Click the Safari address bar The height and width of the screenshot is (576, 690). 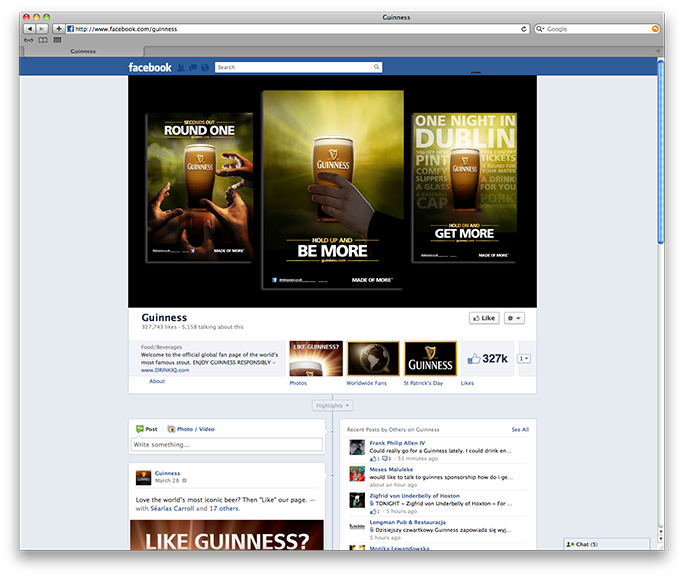pos(297,29)
